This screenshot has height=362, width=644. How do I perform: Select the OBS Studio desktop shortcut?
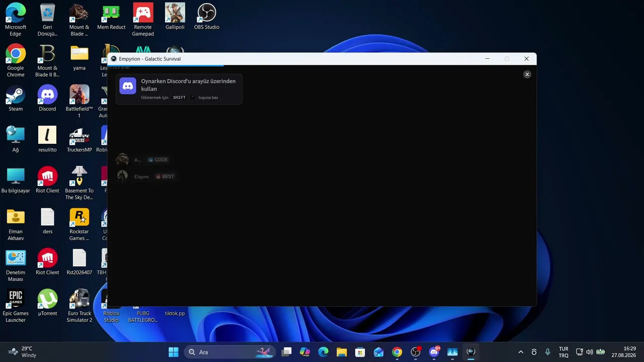(x=207, y=17)
